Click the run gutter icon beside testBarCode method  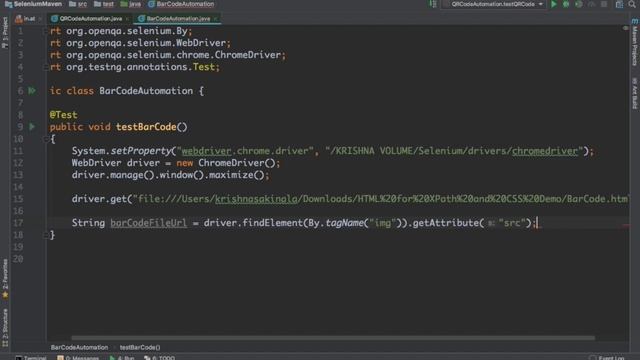coord(32,127)
